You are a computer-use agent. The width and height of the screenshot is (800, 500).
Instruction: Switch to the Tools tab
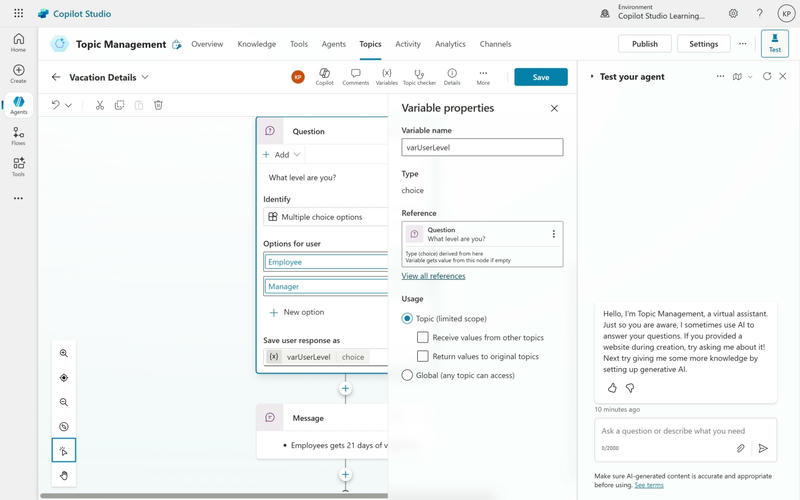tap(299, 44)
